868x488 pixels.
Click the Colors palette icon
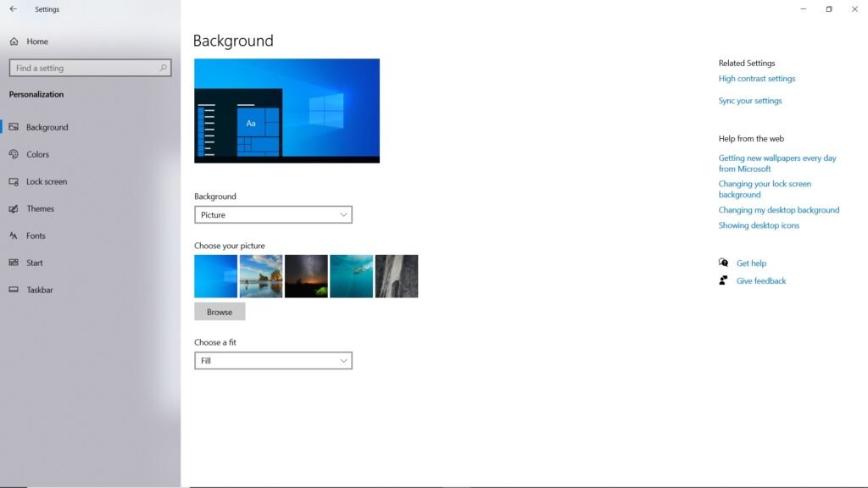[14, 154]
